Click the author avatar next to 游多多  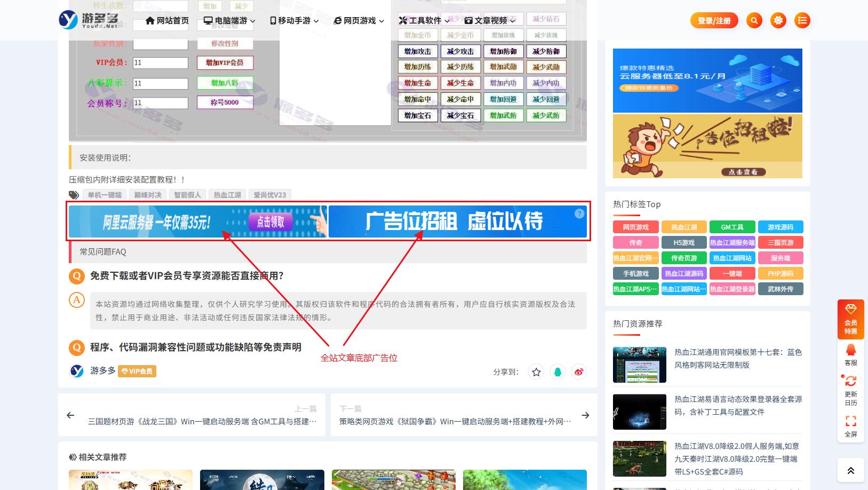tap(77, 371)
